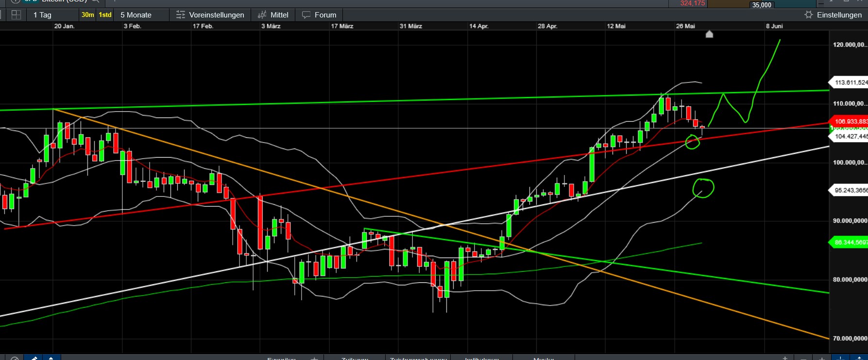Image resolution: width=868 pixels, height=360 pixels.
Task: Click the '3 Feb.' date label
Action: click(x=132, y=26)
